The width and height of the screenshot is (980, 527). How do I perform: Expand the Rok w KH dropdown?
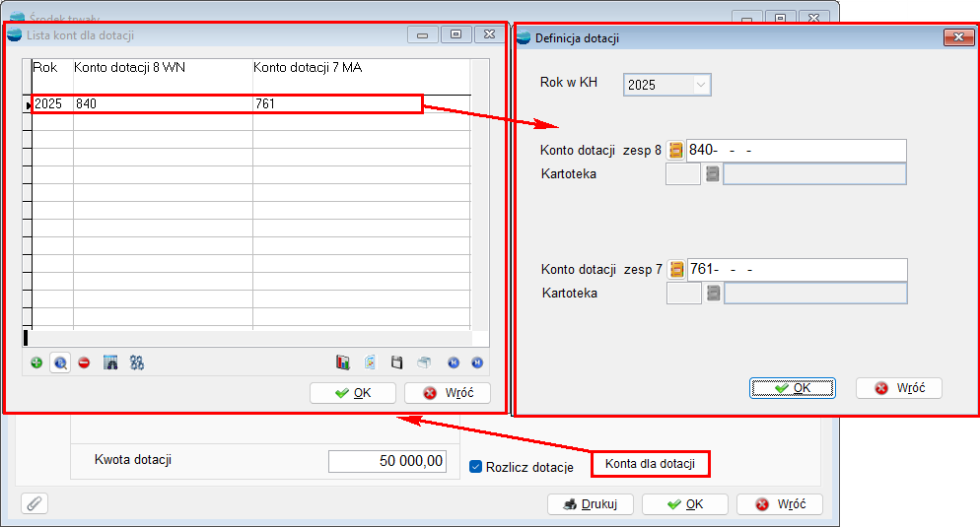pos(701,85)
